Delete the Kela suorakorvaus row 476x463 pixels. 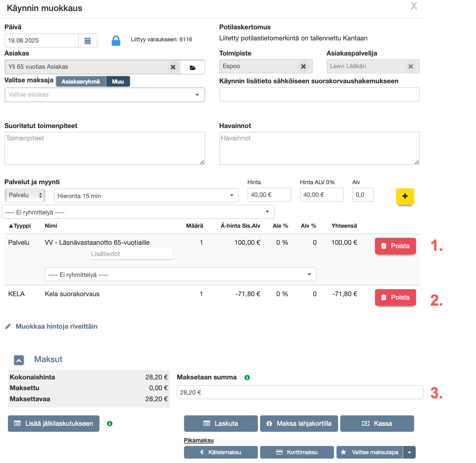pyautogui.click(x=395, y=297)
